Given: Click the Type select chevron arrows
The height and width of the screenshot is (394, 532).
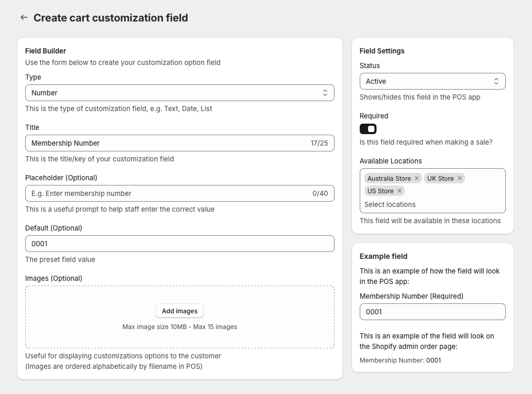Looking at the screenshot, I should 325,93.
